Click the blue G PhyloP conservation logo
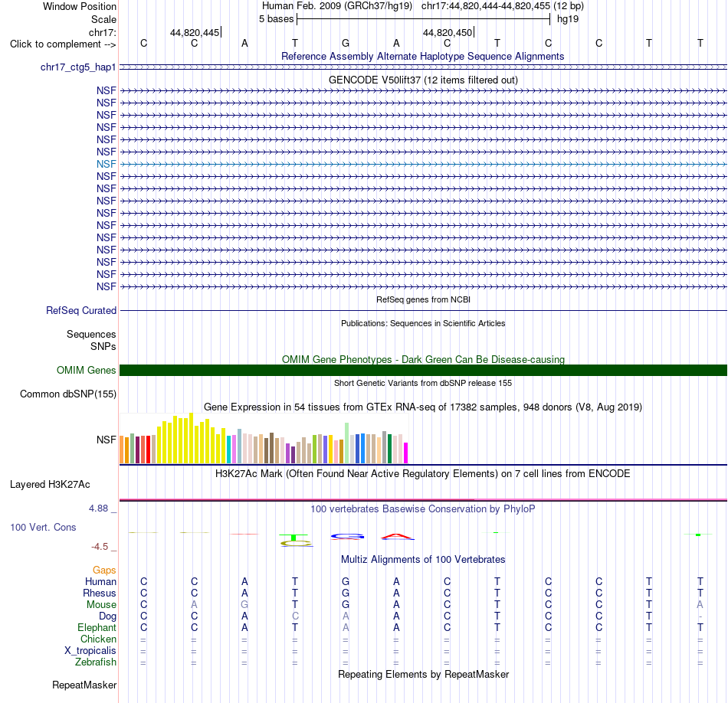This screenshot has width=728, height=703. click(x=347, y=537)
